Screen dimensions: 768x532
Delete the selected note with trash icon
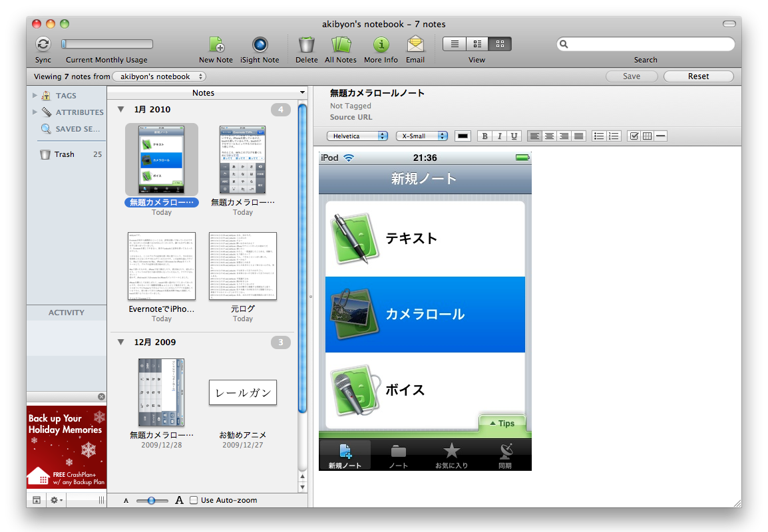(x=307, y=45)
